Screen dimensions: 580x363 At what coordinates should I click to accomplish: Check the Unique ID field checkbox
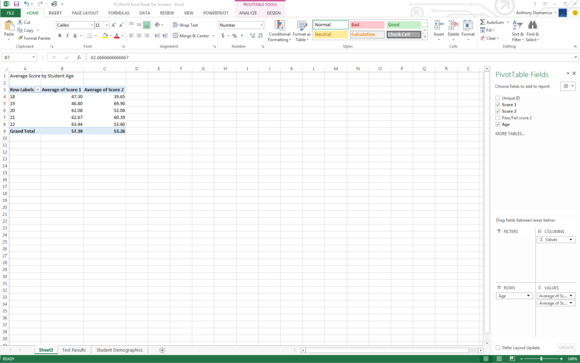[x=498, y=98]
